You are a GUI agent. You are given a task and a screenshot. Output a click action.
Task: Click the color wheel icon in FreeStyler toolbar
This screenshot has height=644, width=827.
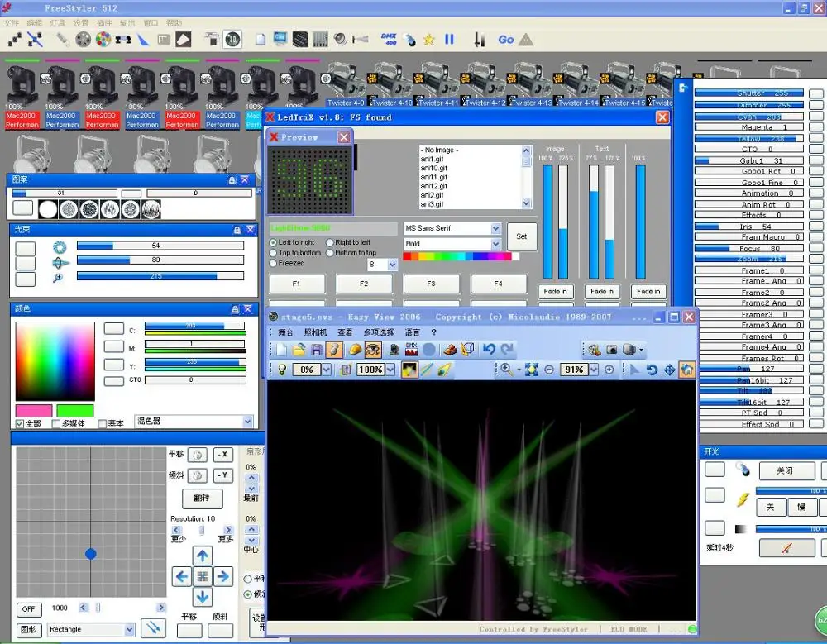[x=103, y=39]
